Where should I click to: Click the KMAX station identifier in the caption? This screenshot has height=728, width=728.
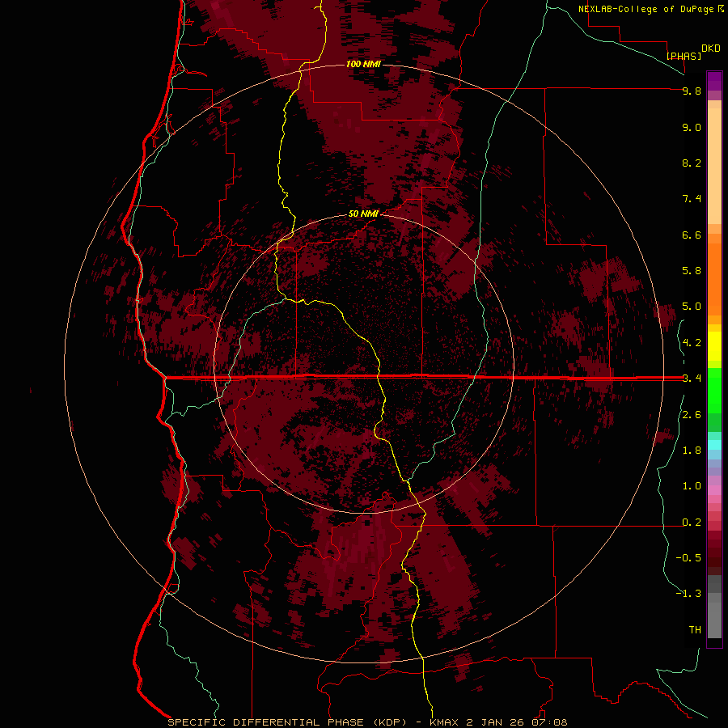[444, 722]
